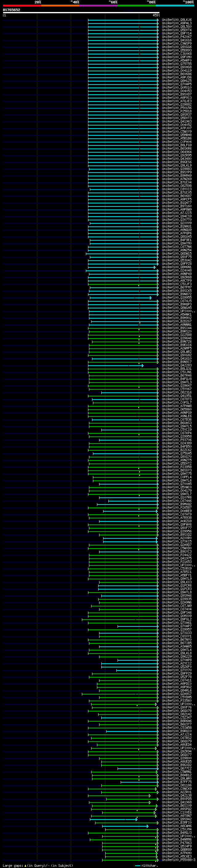
Task: Open hit UniRef100_Q41610
Action: click(177, 358)
